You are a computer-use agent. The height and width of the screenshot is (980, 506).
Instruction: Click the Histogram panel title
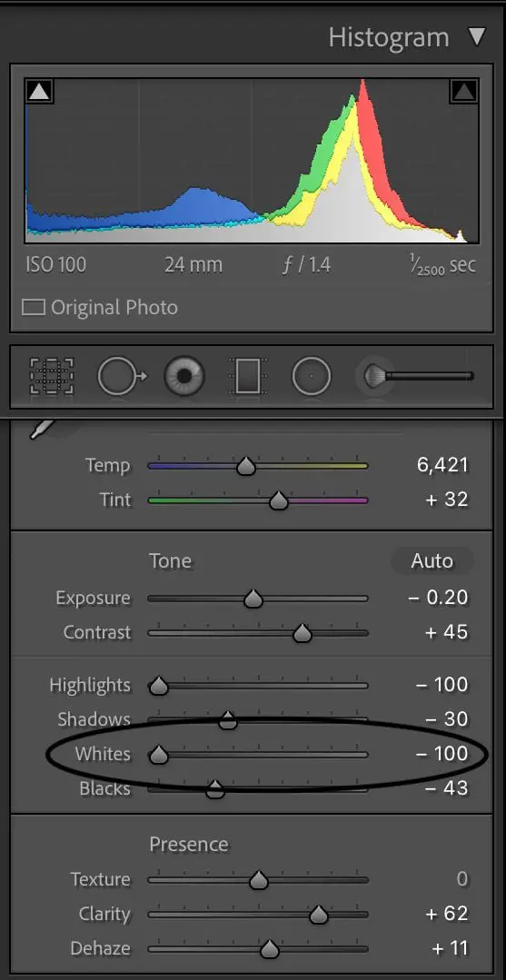[389, 37]
